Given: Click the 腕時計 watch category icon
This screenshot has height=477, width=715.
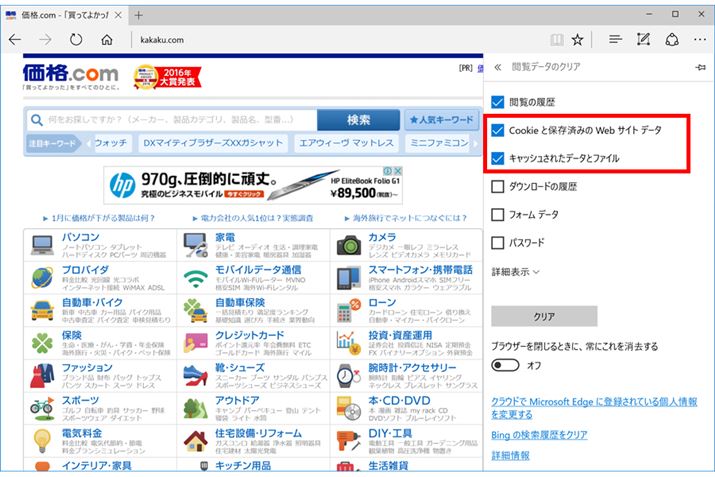Looking at the screenshot, I should [349, 376].
